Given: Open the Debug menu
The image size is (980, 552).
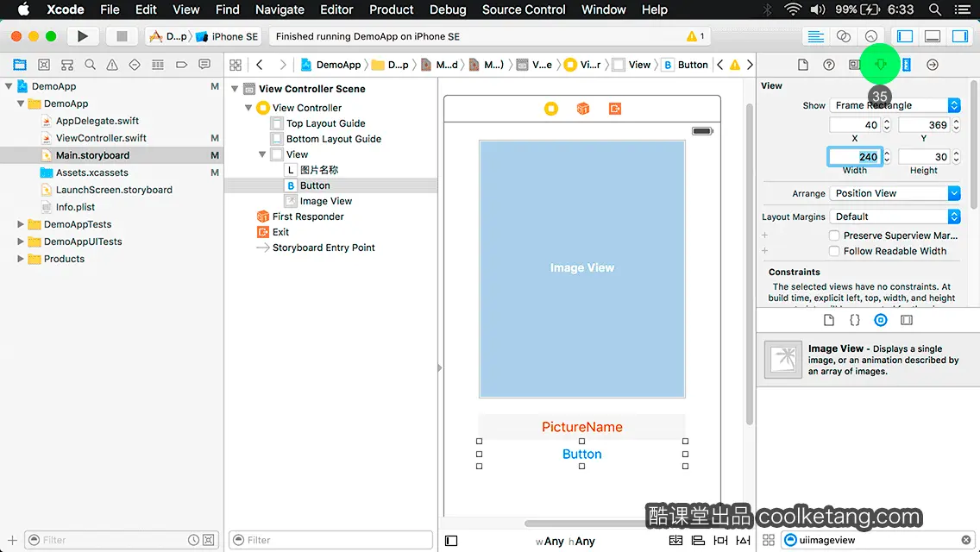Looking at the screenshot, I should coord(448,9).
